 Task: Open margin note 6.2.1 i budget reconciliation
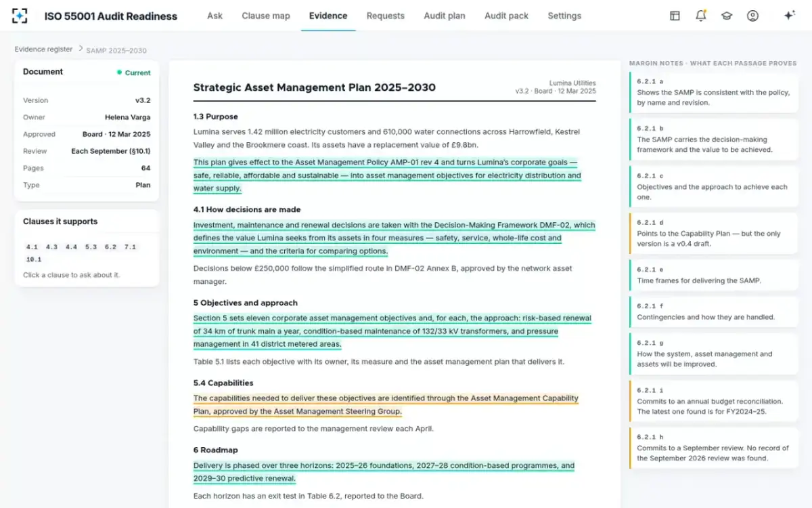[x=714, y=401]
